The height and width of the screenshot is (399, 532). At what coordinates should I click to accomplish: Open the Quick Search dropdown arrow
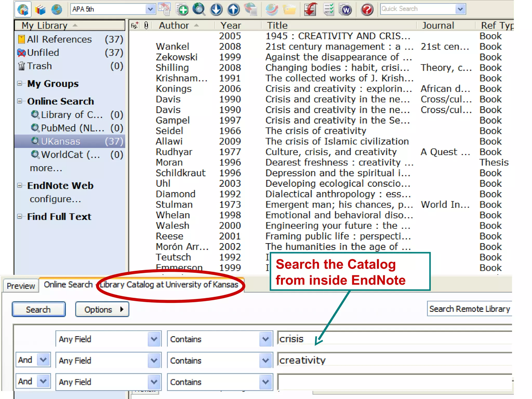pyautogui.click(x=460, y=9)
